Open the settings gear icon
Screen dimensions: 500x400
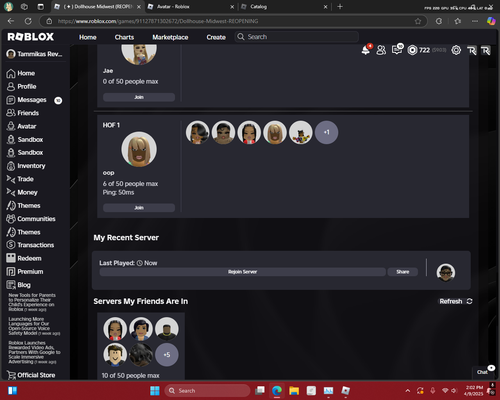[456, 50]
